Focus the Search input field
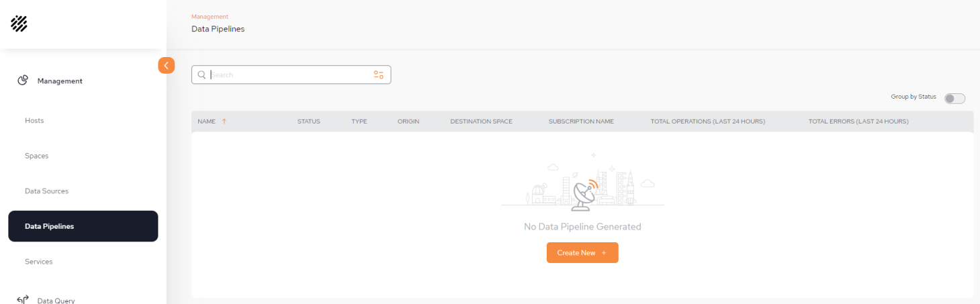 pyautogui.click(x=291, y=74)
